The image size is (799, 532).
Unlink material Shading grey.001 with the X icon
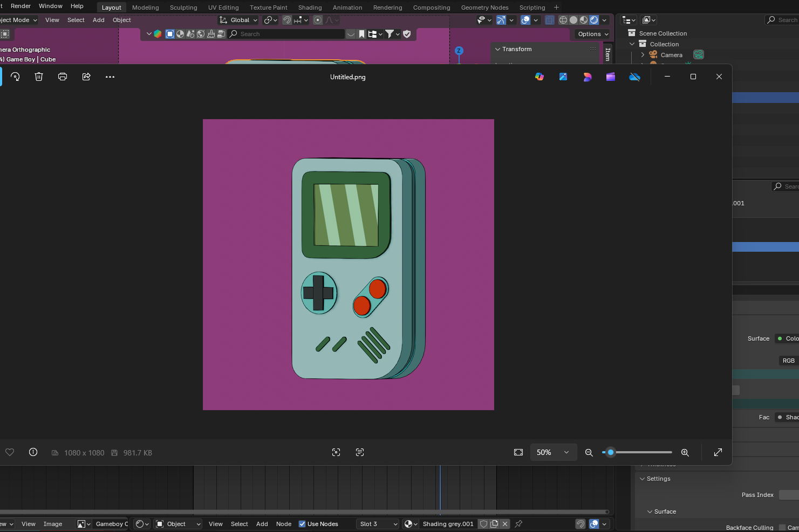505,524
